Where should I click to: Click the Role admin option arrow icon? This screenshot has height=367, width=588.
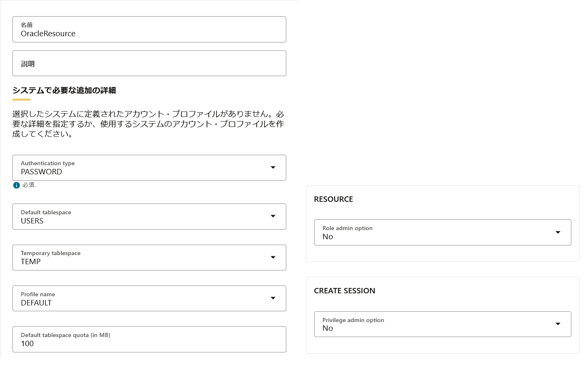(x=558, y=232)
